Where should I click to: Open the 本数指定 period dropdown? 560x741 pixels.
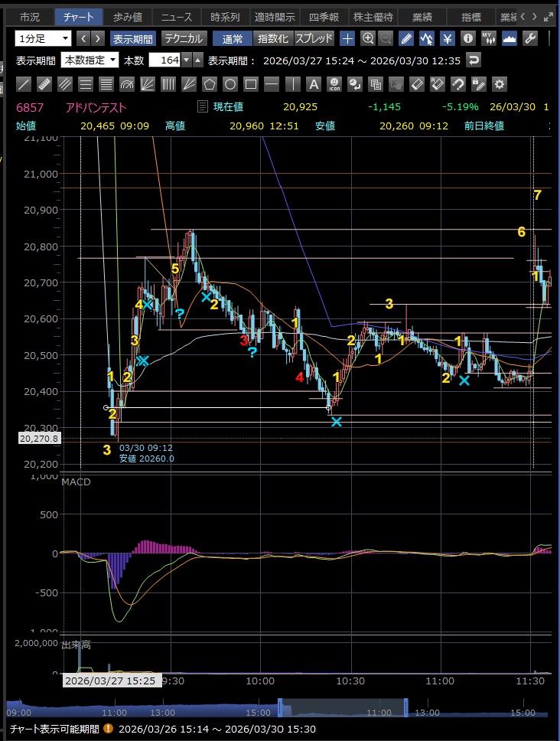(x=90, y=60)
